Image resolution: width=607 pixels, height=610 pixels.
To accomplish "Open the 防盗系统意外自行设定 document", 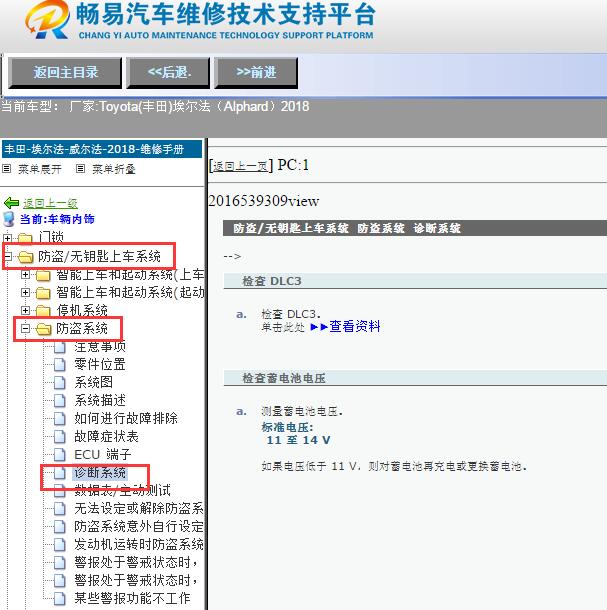I will pyautogui.click(x=139, y=526).
